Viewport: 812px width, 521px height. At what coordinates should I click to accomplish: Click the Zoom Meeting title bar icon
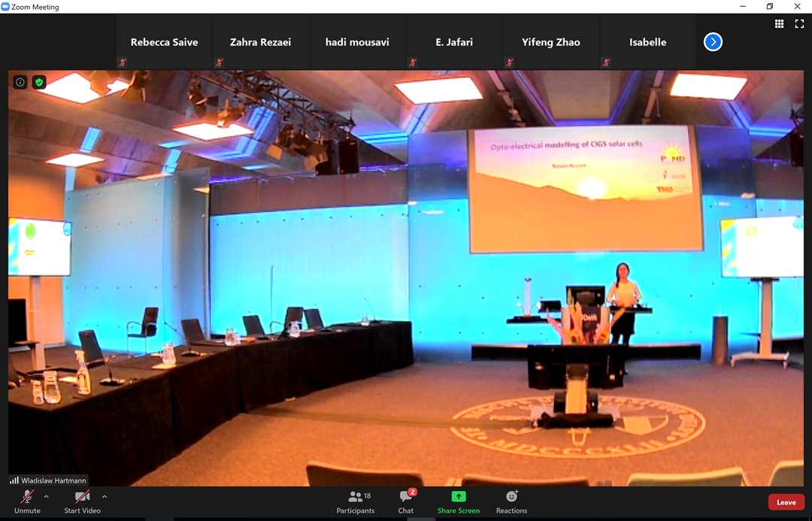tap(5, 7)
